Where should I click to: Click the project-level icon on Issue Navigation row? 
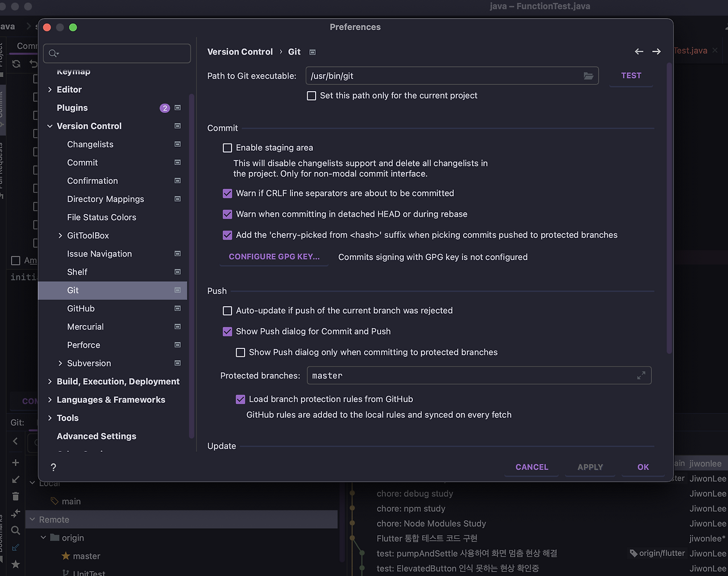click(177, 253)
